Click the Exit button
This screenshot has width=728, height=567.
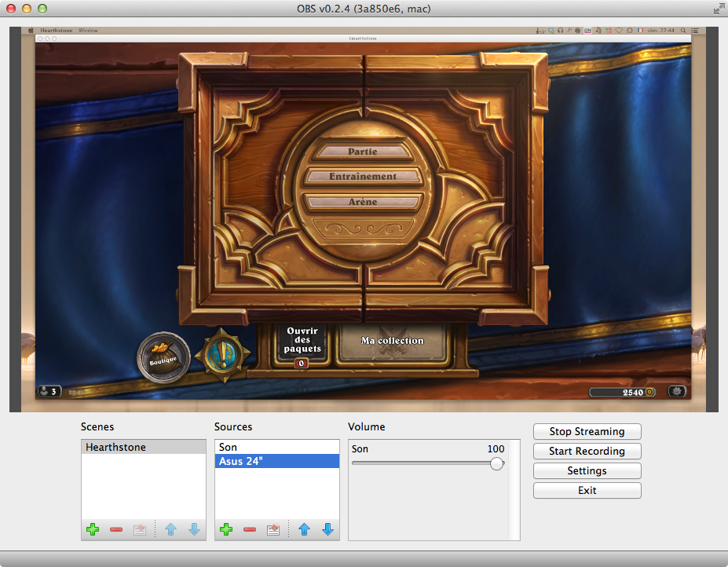pyautogui.click(x=587, y=490)
